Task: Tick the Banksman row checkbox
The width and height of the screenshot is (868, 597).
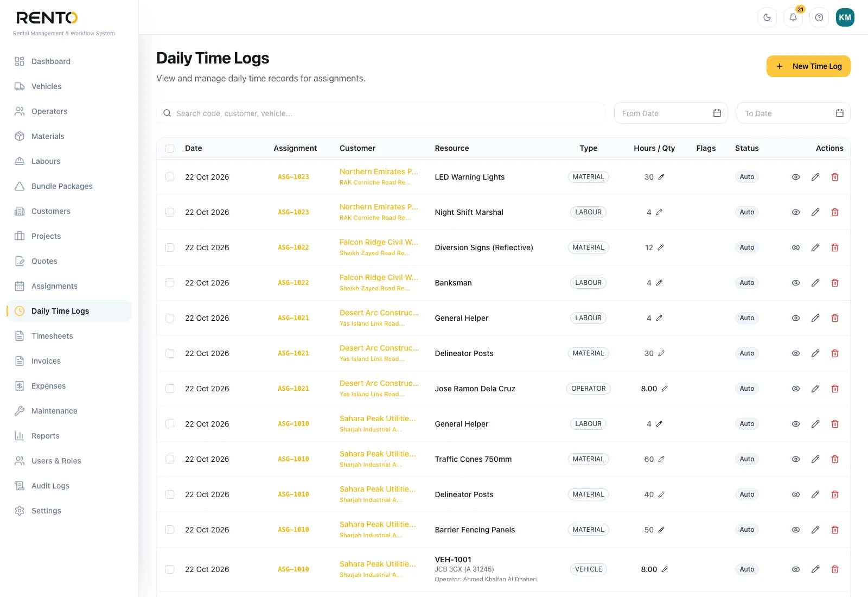Action: tap(170, 283)
